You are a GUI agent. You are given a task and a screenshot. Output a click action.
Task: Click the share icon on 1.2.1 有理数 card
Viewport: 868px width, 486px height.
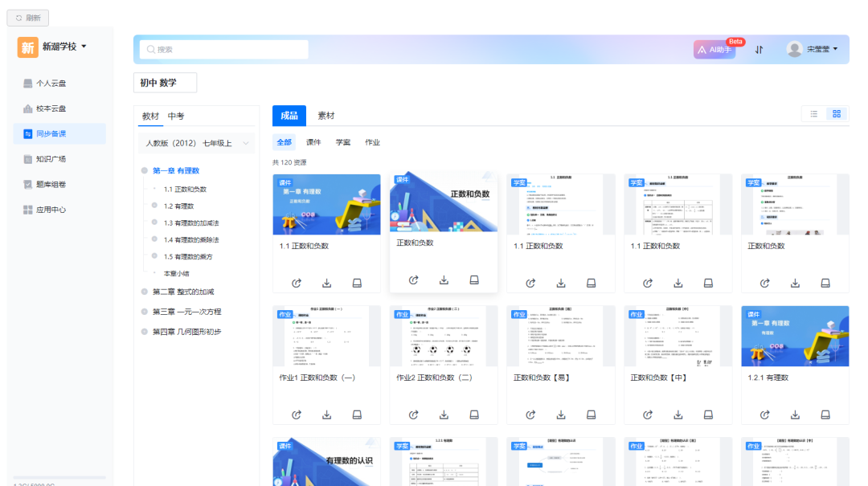tap(764, 415)
